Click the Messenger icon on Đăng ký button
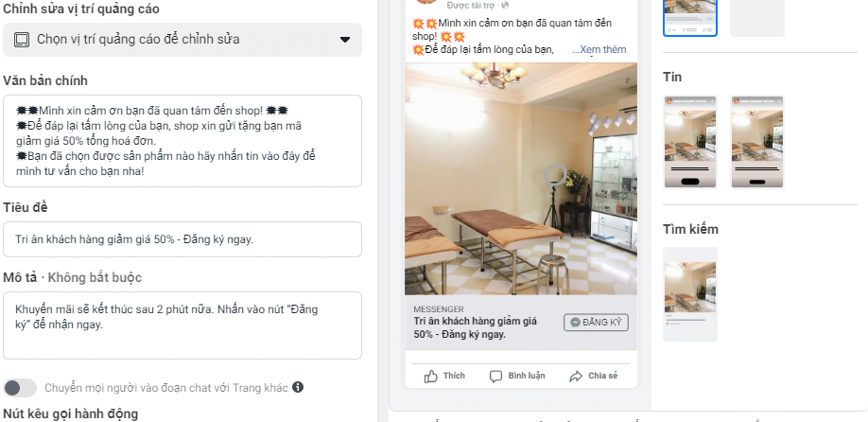 click(x=575, y=323)
